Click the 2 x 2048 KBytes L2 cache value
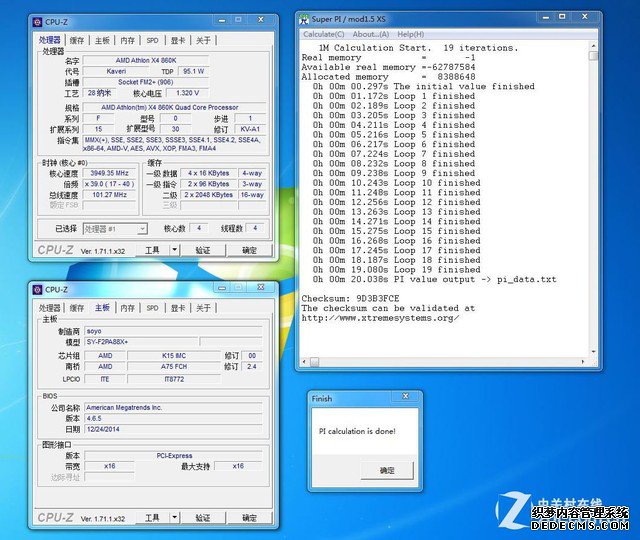Image resolution: width=640 pixels, height=540 pixels. coord(208,195)
